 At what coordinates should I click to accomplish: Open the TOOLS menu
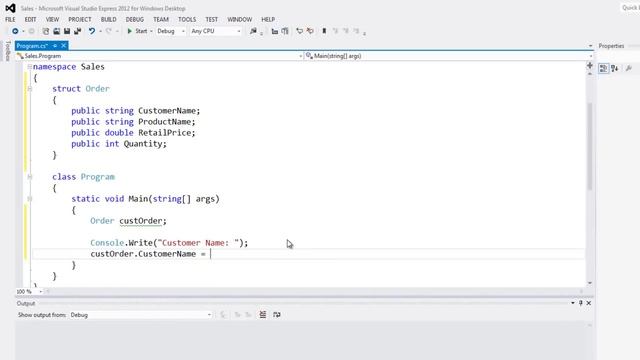(x=187, y=20)
